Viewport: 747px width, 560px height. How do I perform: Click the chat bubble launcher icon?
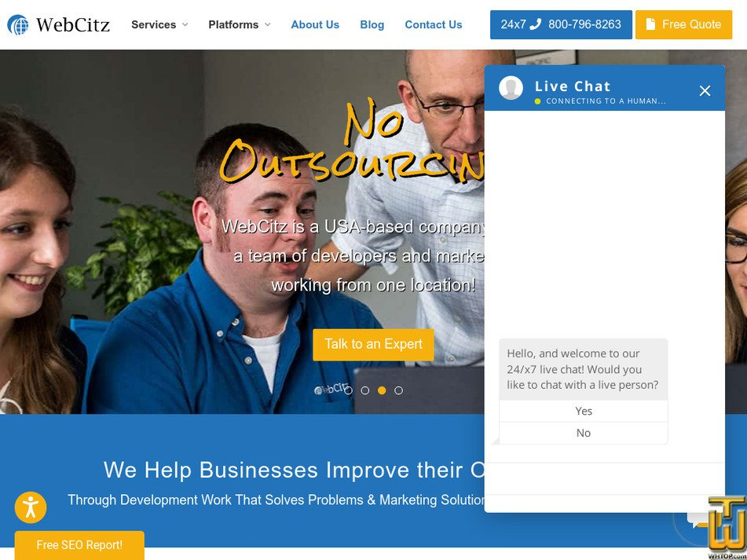[698, 521]
